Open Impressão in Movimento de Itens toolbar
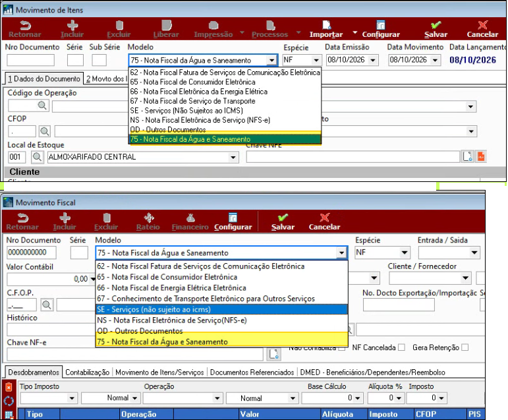508x420 pixels. point(213,29)
